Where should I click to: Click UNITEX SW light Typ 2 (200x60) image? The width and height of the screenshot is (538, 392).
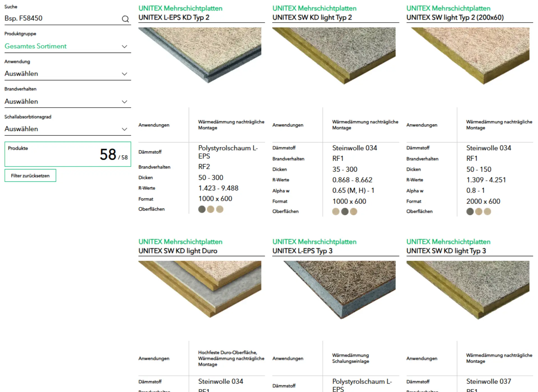(x=470, y=56)
